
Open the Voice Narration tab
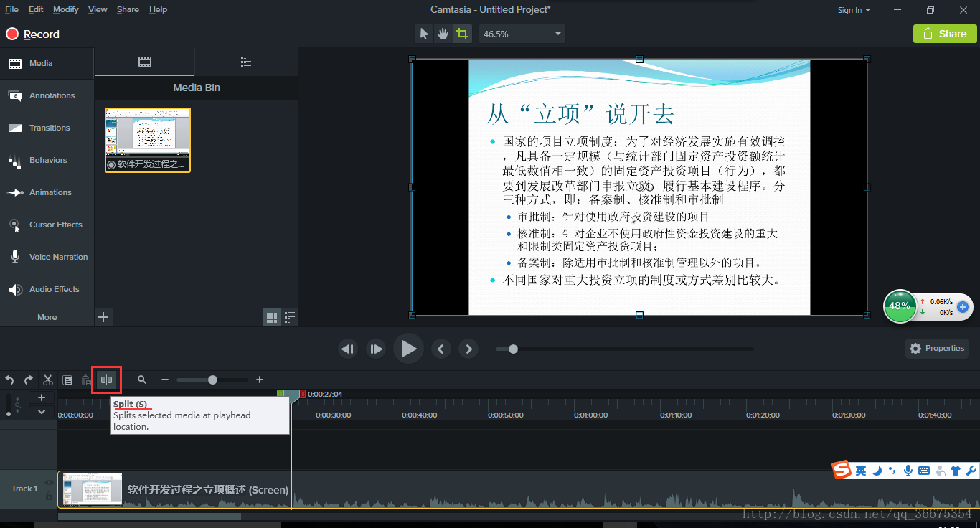(47, 257)
